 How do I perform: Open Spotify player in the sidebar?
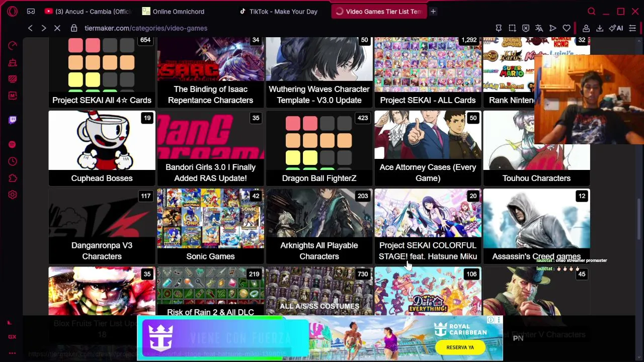pos(13,144)
